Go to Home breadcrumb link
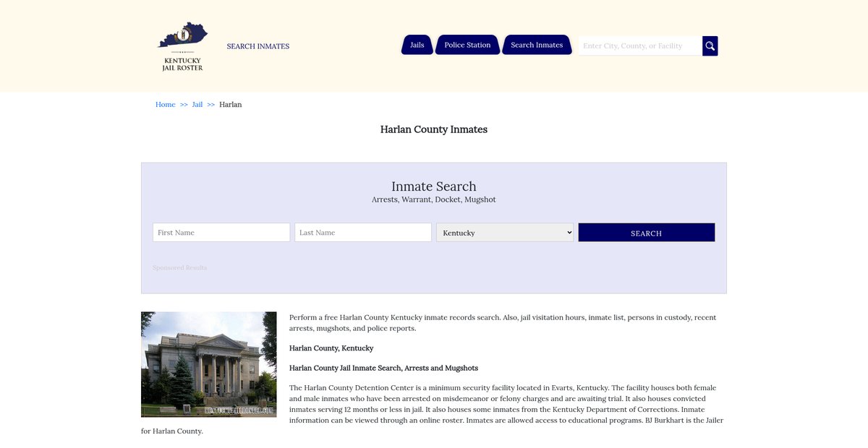The image size is (868, 448). point(166,105)
